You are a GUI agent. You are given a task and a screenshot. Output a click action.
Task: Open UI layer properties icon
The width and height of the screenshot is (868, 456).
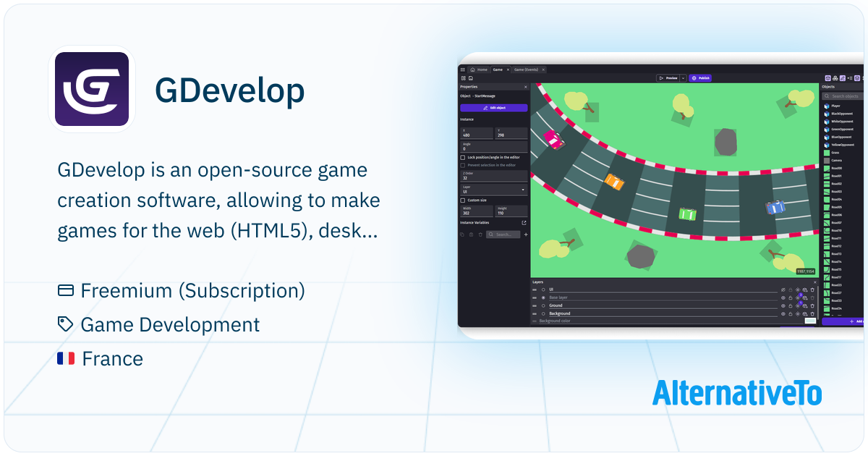click(x=805, y=290)
